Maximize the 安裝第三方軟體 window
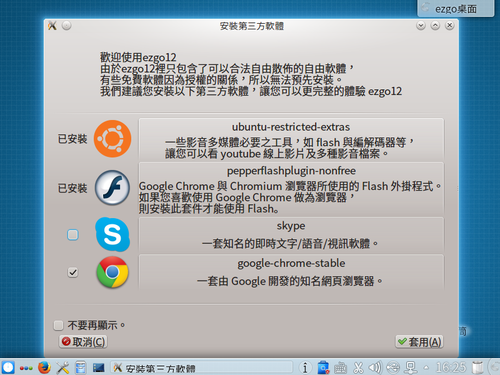Image resolution: width=500 pixels, height=375 pixels. point(435,26)
